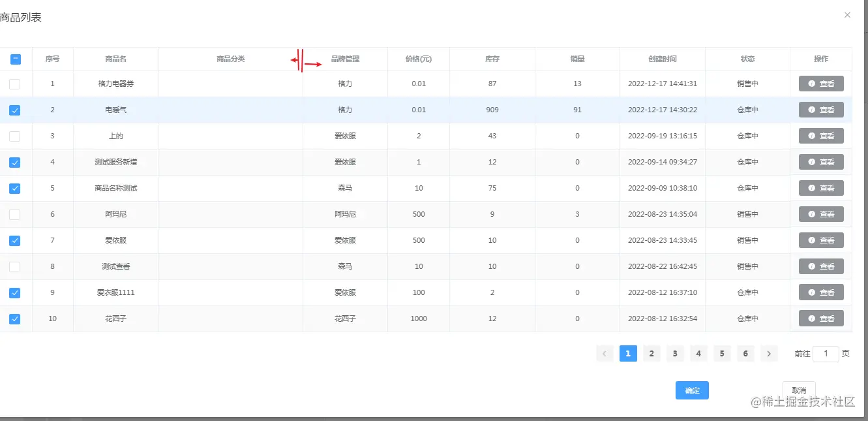This screenshot has height=421, width=868.
Task: Click 查看 for the 电暖气 product
Action: pyautogui.click(x=821, y=110)
